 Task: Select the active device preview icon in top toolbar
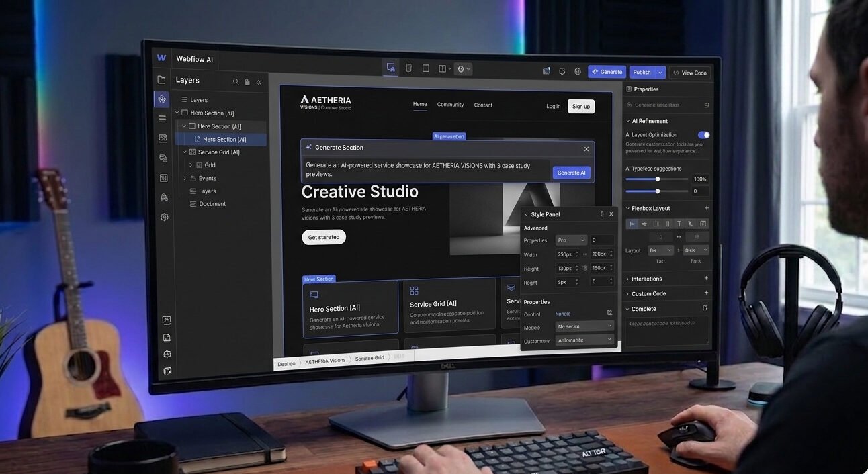[390, 68]
